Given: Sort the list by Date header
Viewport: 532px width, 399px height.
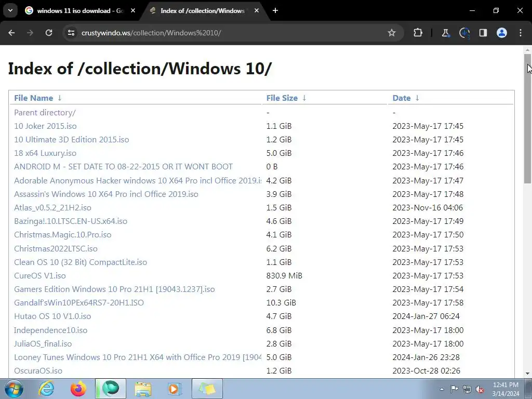Looking at the screenshot, I should click(x=402, y=98).
